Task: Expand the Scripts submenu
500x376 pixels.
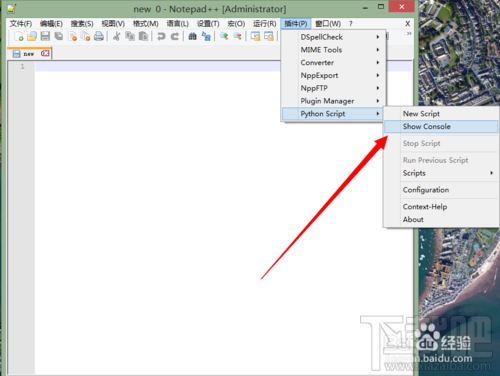Action: pyautogui.click(x=441, y=173)
